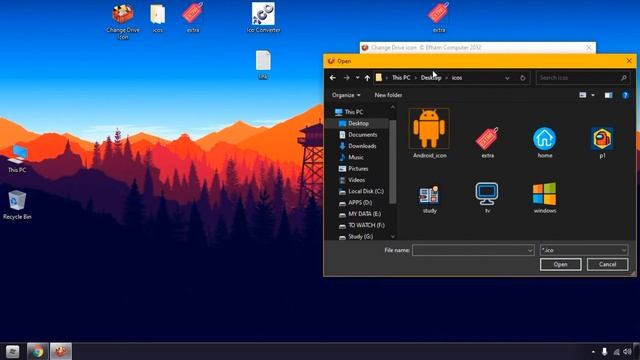Select This PC in the navigation tree
Screen dimensions: 640x360
point(349,112)
